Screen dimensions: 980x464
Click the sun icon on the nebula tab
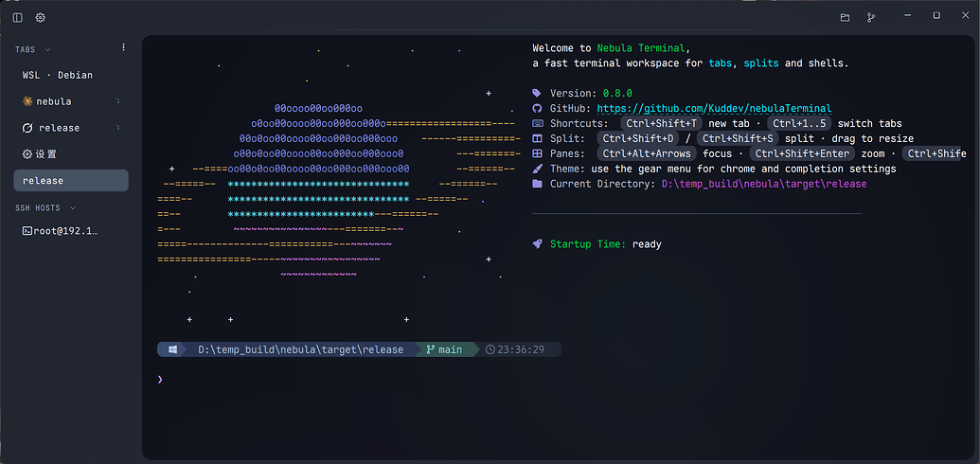[27, 101]
